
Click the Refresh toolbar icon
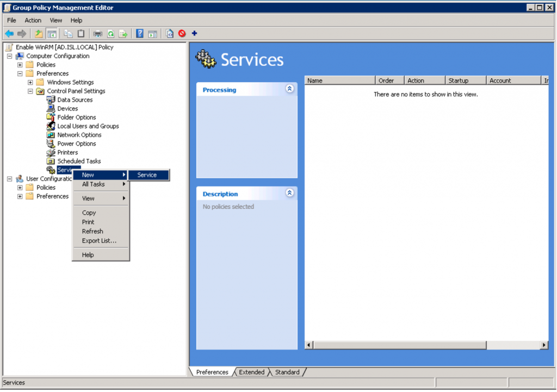click(110, 33)
